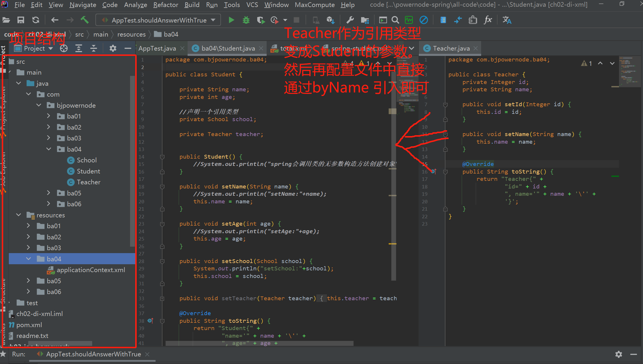
Task: Open the run configuration dropdown
Action: 213,20
